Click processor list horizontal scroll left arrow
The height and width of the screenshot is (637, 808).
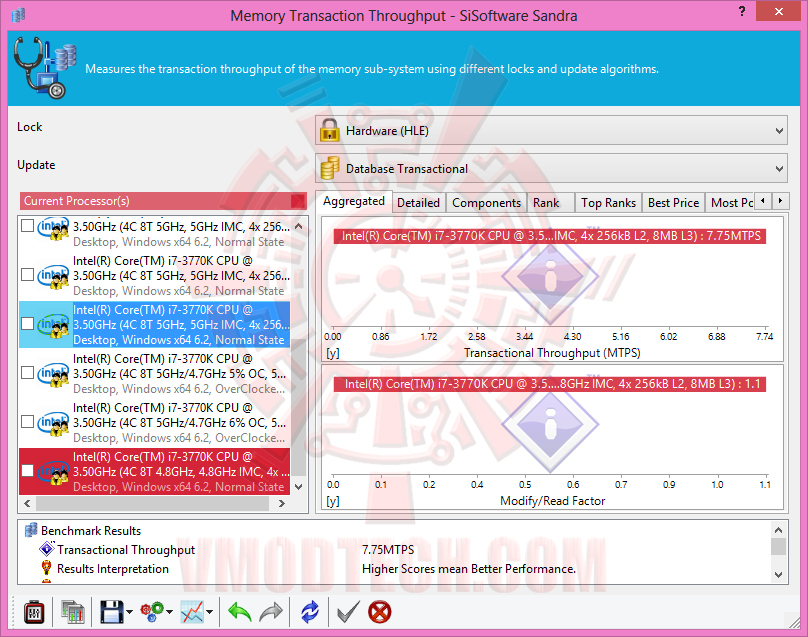27,504
